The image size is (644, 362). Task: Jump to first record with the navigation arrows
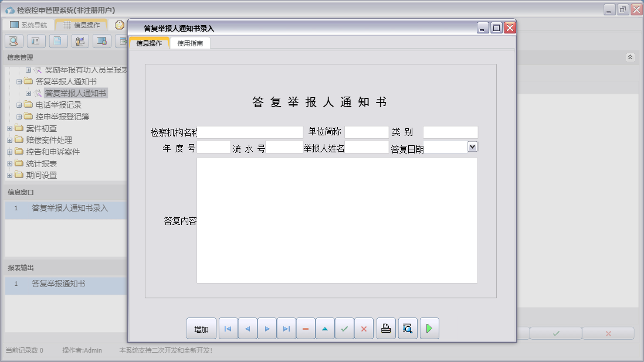(228, 329)
